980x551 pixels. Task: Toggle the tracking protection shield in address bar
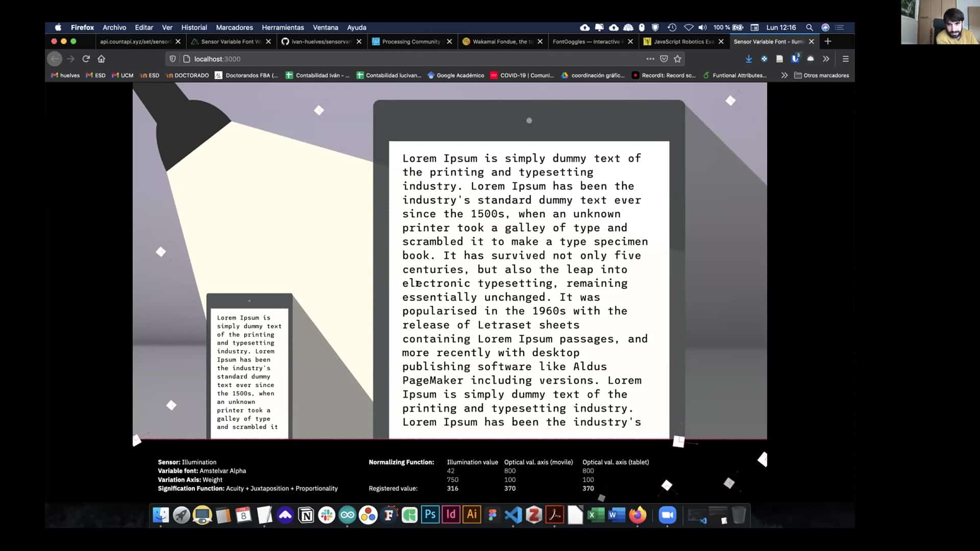(x=172, y=59)
